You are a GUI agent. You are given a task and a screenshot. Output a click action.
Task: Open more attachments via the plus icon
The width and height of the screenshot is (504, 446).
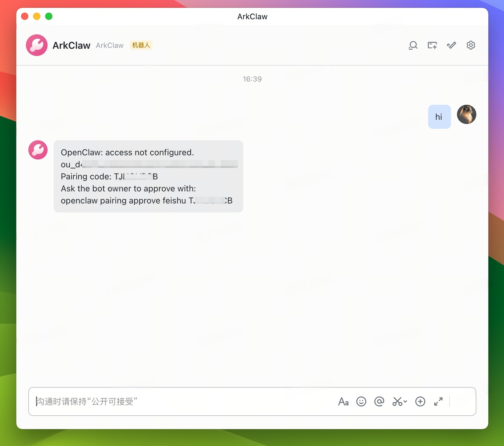click(420, 402)
